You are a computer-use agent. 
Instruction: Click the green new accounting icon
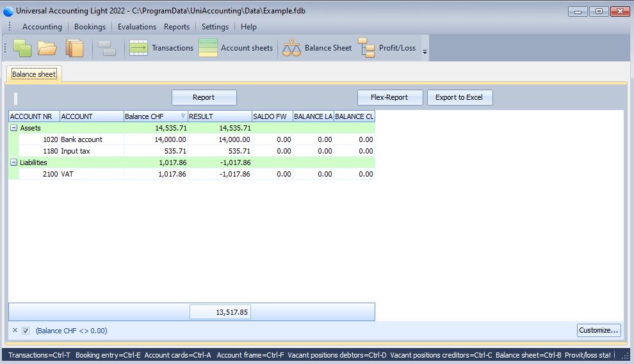[22, 48]
